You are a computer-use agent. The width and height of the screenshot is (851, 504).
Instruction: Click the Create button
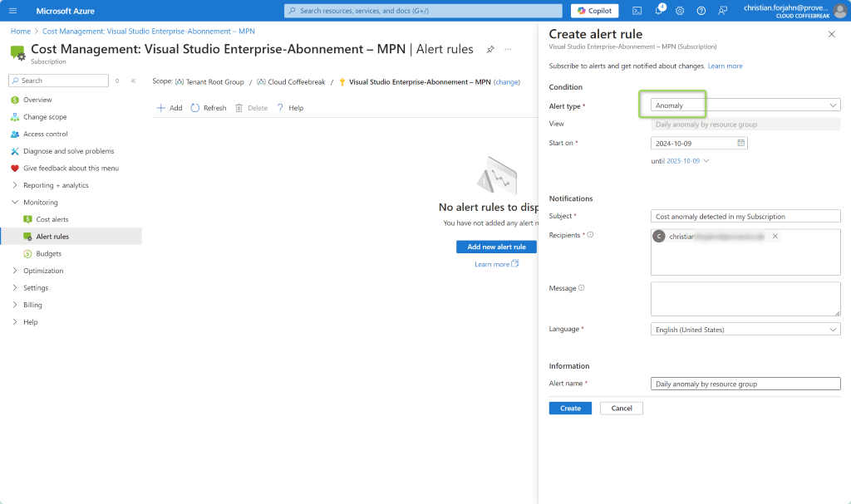[570, 409]
